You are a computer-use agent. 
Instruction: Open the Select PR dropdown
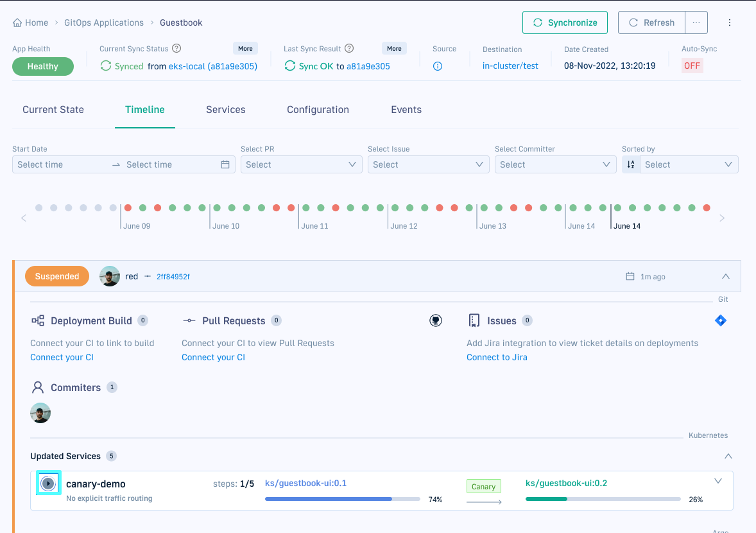(x=301, y=164)
